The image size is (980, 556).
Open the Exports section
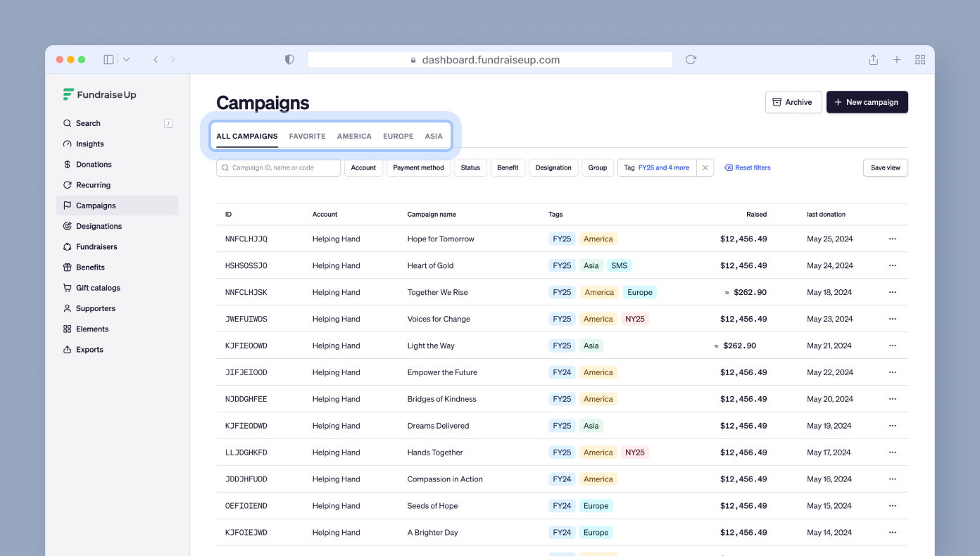(x=89, y=349)
